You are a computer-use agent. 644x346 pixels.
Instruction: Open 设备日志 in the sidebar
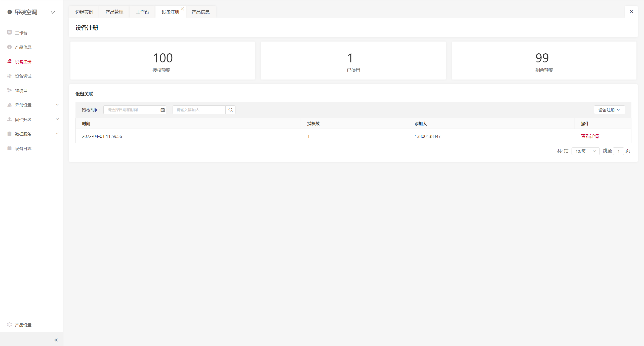click(x=23, y=148)
